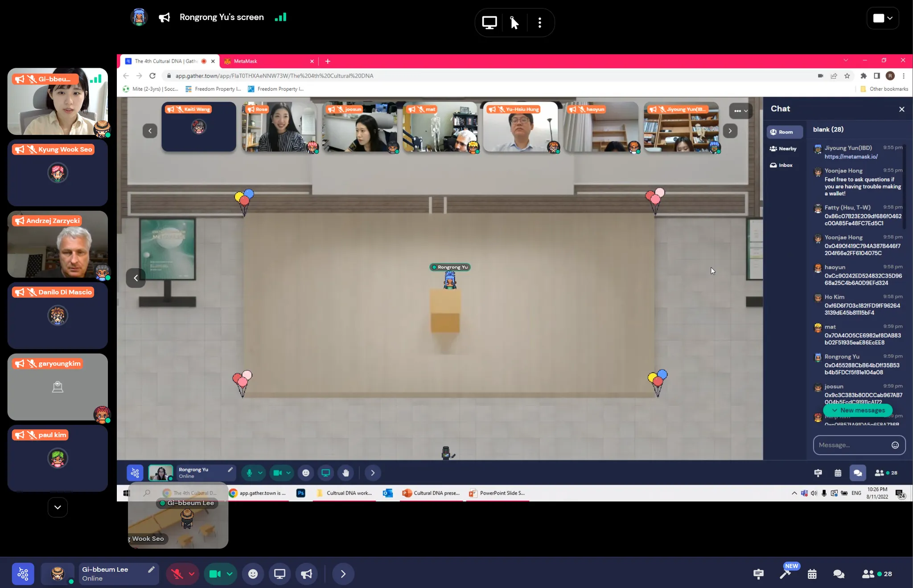Start screen share from bottom toolbar

tap(280, 574)
